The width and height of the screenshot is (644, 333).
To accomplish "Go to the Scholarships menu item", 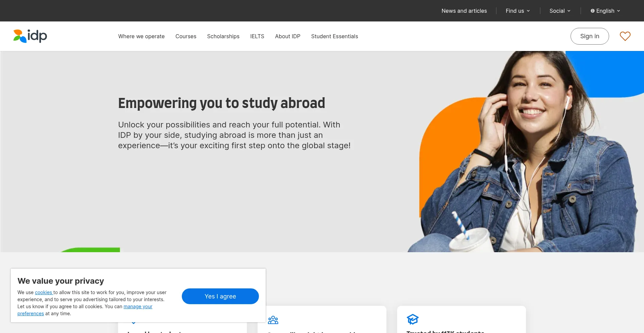I will pyautogui.click(x=223, y=36).
